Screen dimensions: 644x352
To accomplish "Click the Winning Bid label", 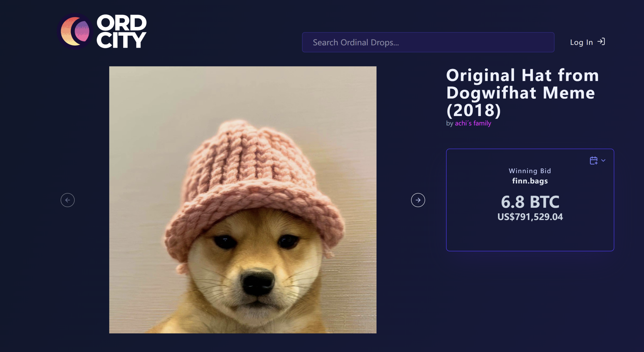I will tap(530, 171).
